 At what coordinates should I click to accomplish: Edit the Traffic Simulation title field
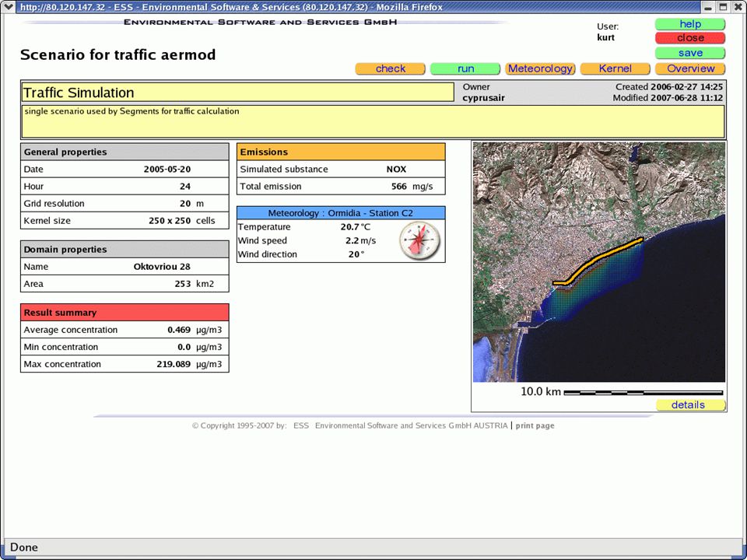238,93
